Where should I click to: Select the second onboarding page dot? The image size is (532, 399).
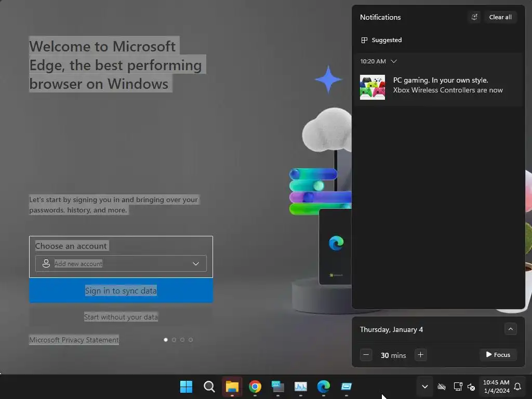tap(174, 340)
